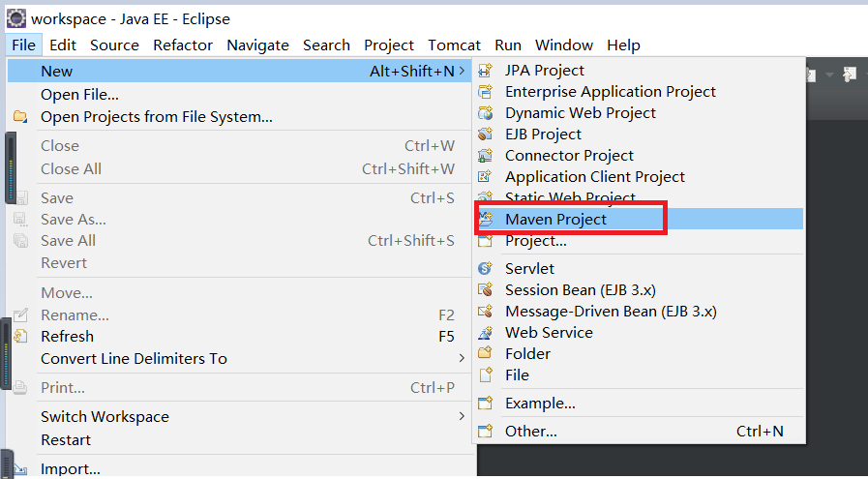868x479 pixels.
Task: Open the Search menu
Action: (x=326, y=45)
